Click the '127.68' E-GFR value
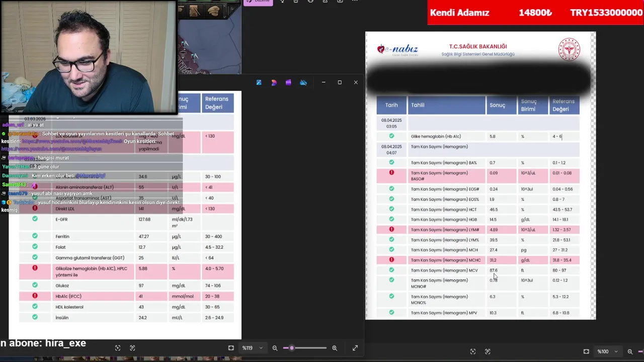 coord(145,219)
